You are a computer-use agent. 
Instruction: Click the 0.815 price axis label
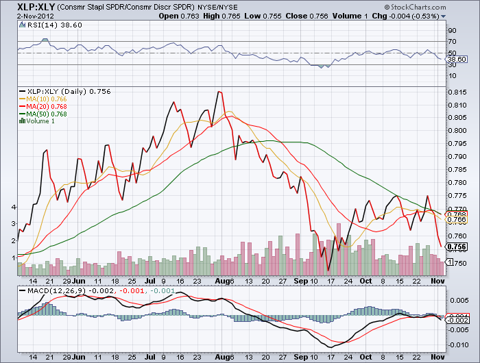[x=457, y=92]
